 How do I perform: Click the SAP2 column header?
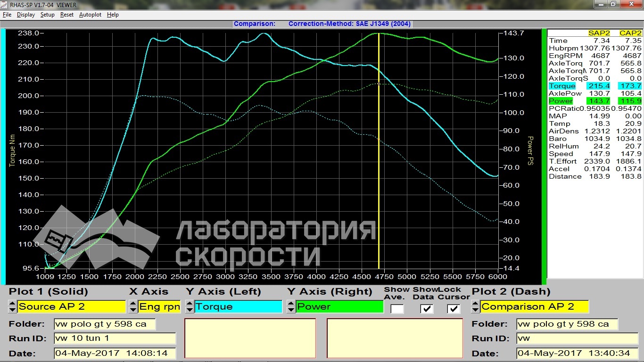point(598,33)
